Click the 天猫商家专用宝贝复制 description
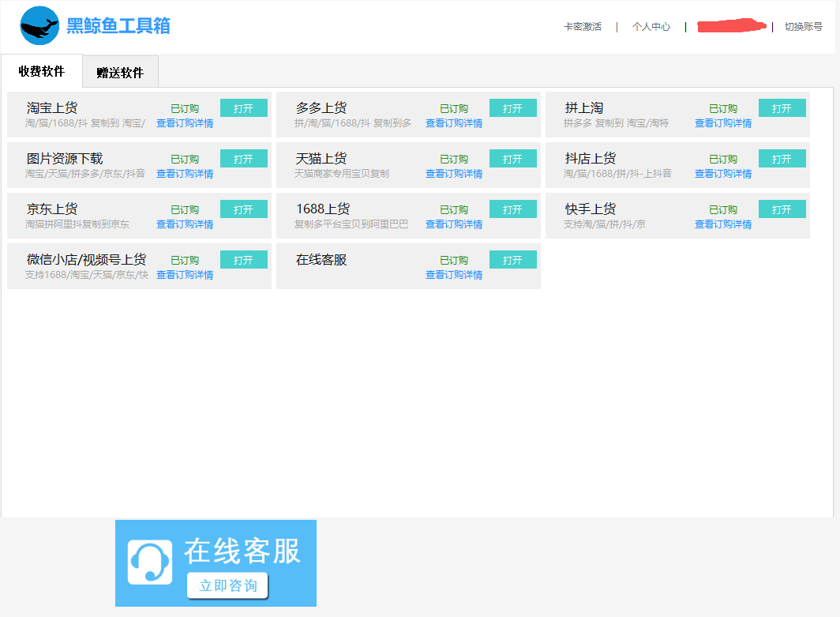This screenshot has width=840, height=617. 342,174
